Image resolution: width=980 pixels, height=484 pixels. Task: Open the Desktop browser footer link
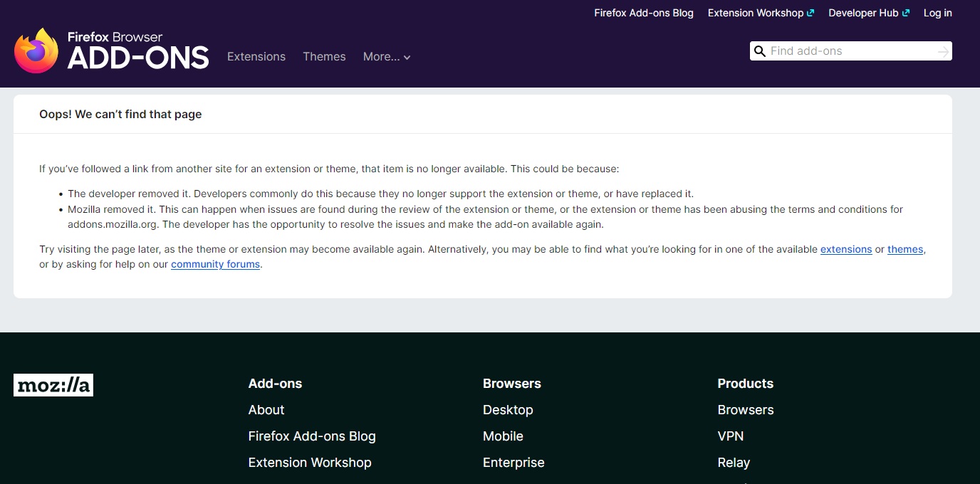pyautogui.click(x=508, y=410)
